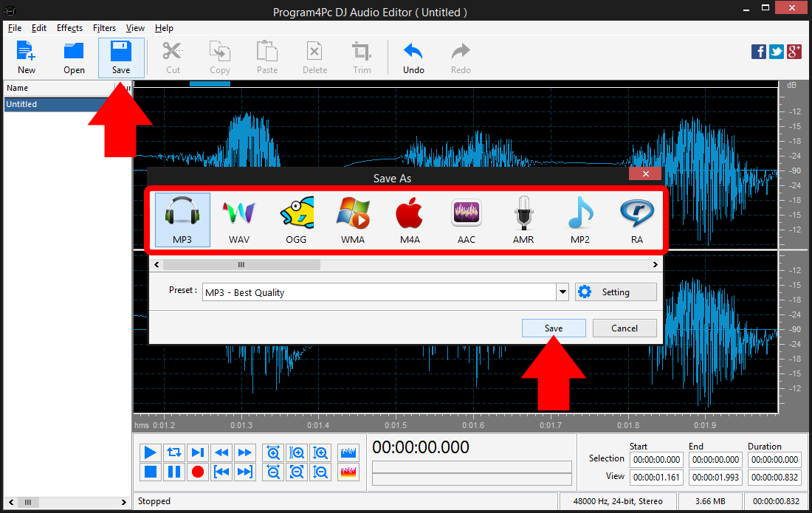Toggle loop playback mode
The width and height of the screenshot is (812, 513).
click(x=173, y=452)
